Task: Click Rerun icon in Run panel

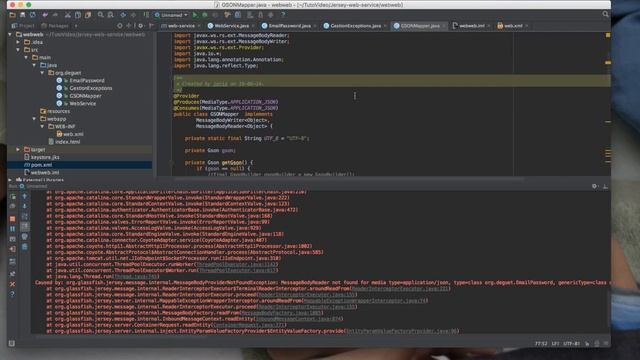Action: pyautogui.click(x=13, y=197)
